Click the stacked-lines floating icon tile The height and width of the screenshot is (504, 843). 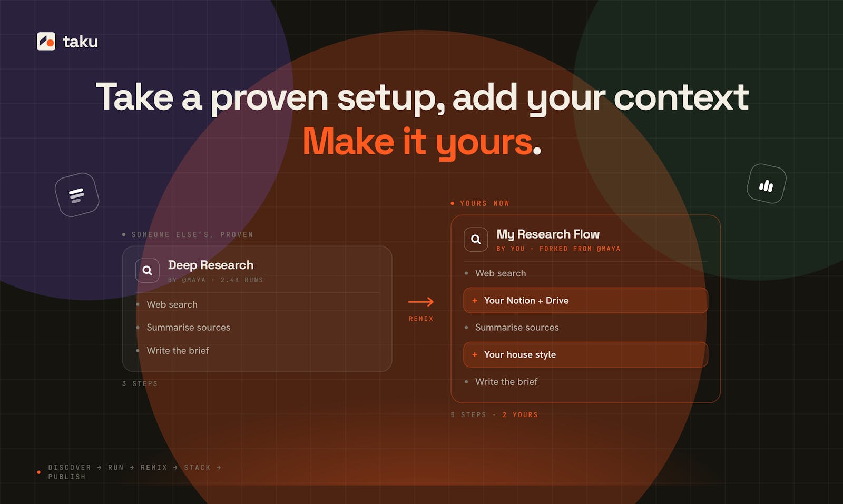coord(77,195)
